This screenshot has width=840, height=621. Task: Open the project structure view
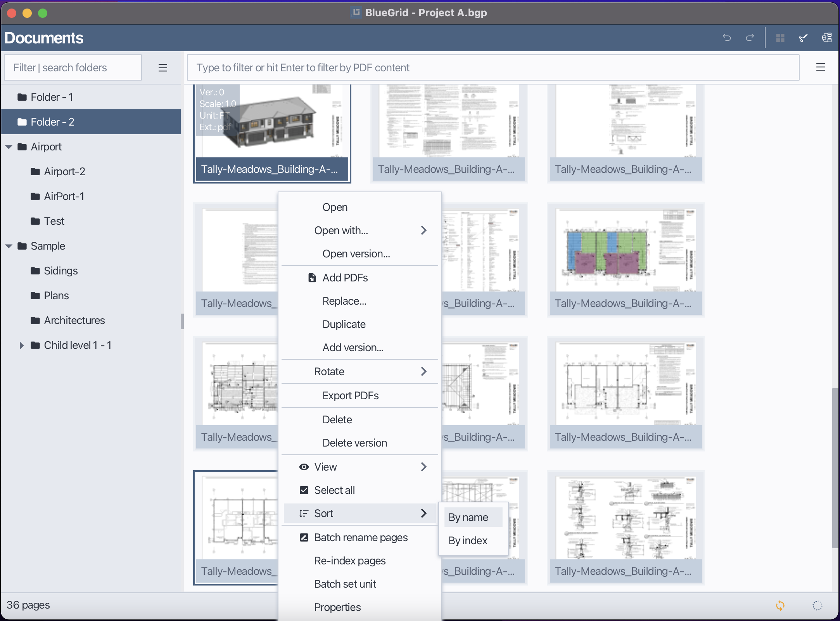[826, 38]
